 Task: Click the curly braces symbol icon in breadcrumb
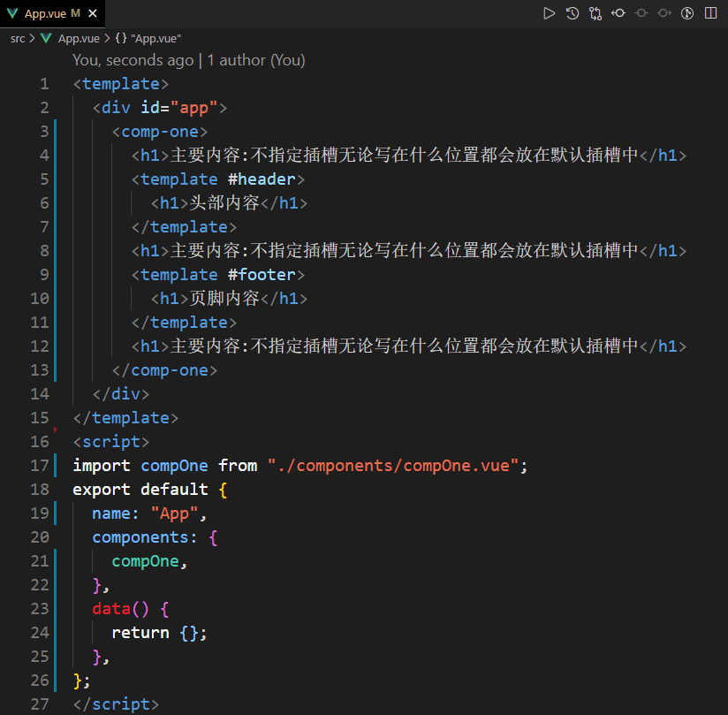121,38
